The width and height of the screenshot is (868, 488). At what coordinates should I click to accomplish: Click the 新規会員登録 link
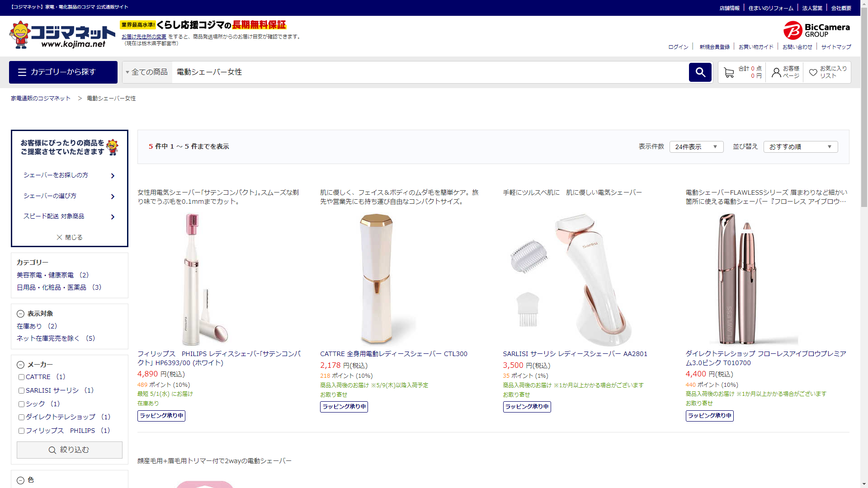pyautogui.click(x=714, y=47)
